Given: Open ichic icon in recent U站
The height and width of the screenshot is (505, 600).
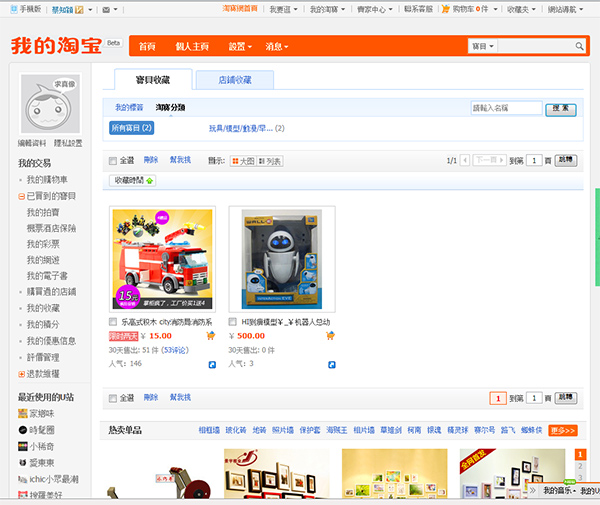Looking at the screenshot, I should pos(23,479).
